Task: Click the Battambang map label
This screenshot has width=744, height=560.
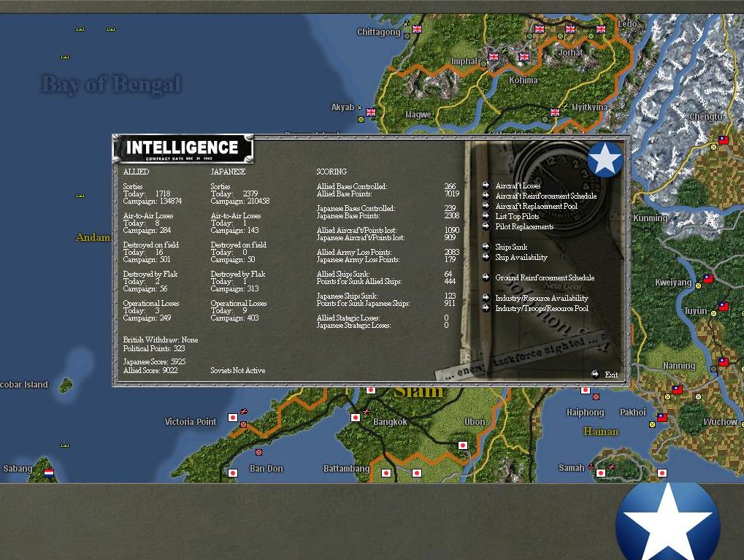Action: [x=346, y=469]
